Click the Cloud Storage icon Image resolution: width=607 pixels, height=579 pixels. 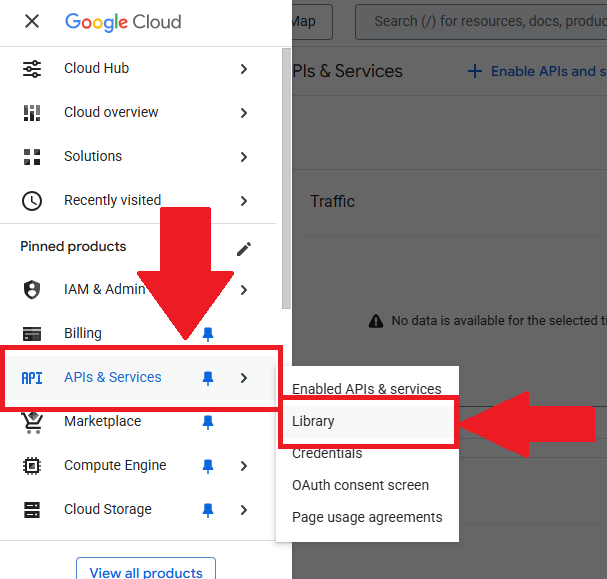click(32, 510)
